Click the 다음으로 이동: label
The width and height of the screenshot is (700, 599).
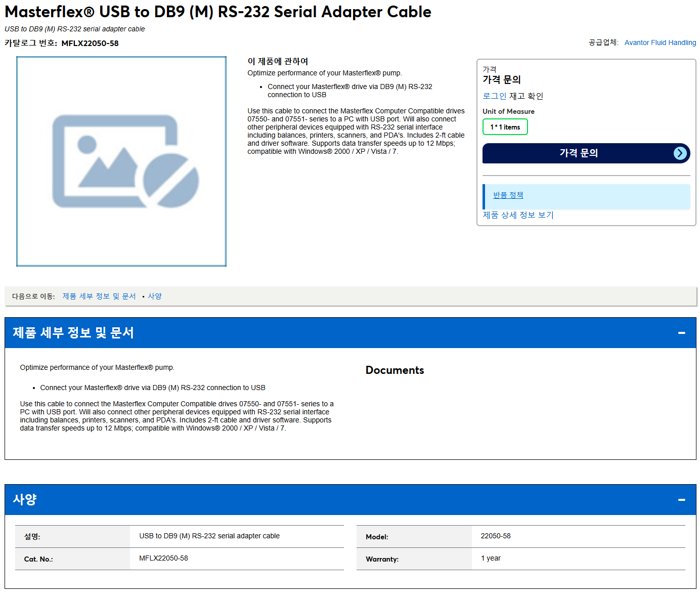33,296
